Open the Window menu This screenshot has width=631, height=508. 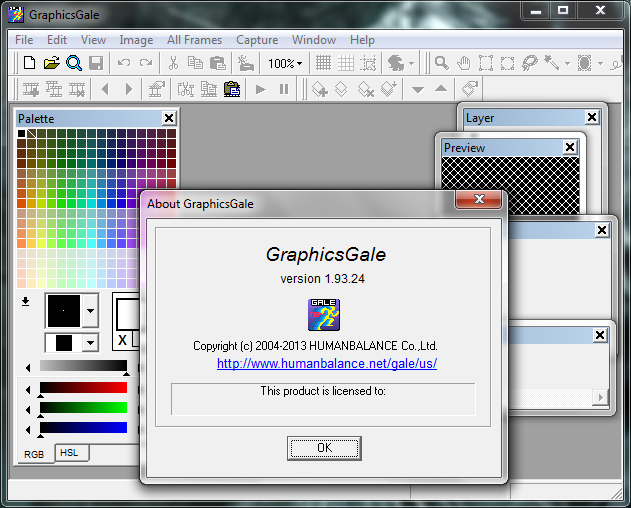pyautogui.click(x=314, y=40)
